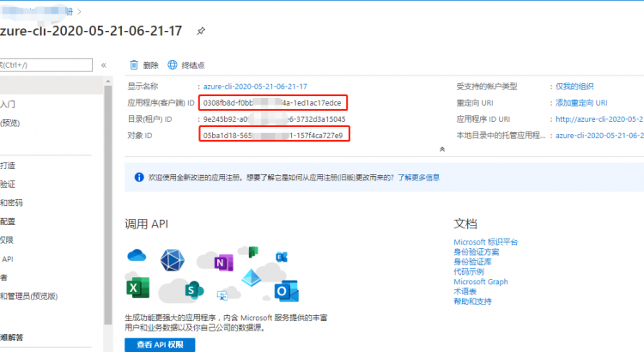Click the blue info icon in the banner
This screenshot has width=644, height=352.
point(139,177)
